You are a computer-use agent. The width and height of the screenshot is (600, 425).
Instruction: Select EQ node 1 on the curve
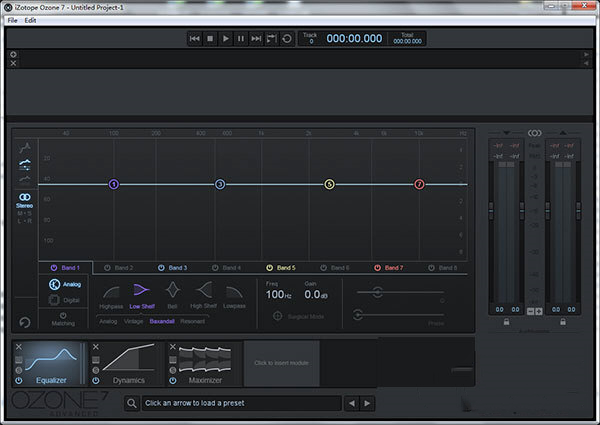point(114,184)
